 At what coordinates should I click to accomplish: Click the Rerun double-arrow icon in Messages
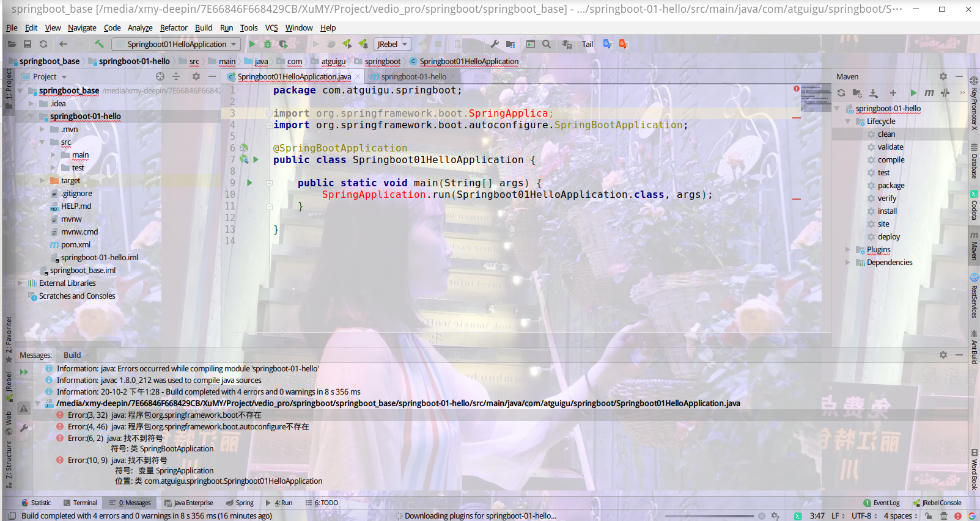tap(24, 372)
